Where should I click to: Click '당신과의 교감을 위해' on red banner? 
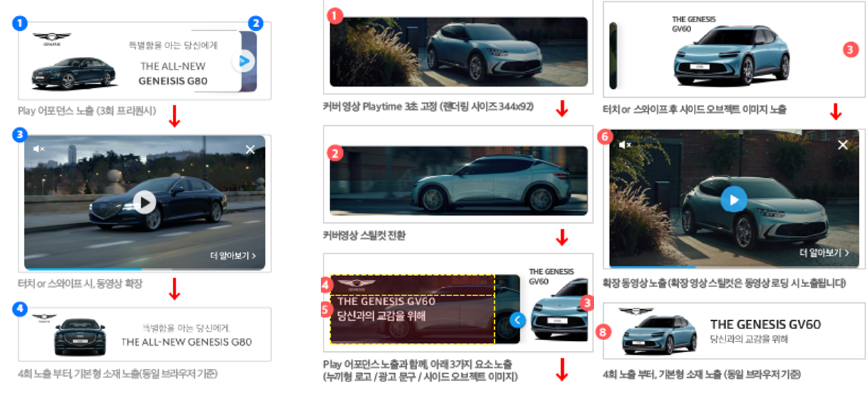[381, 317]
